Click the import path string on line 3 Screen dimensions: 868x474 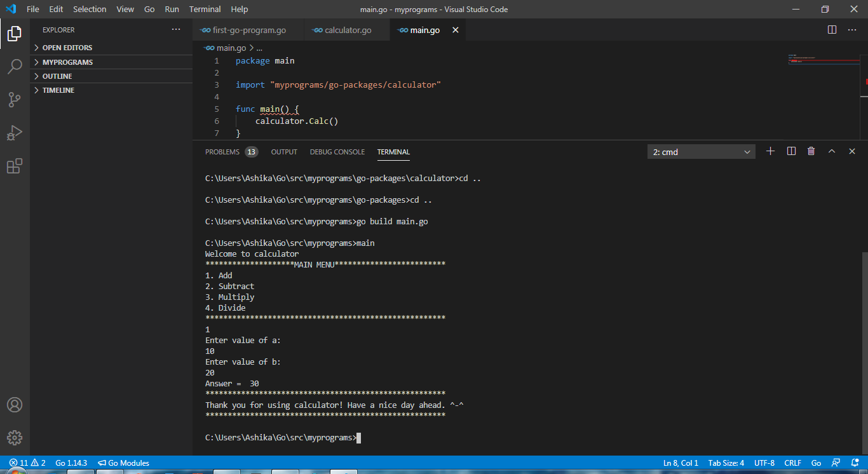point(355,85)
